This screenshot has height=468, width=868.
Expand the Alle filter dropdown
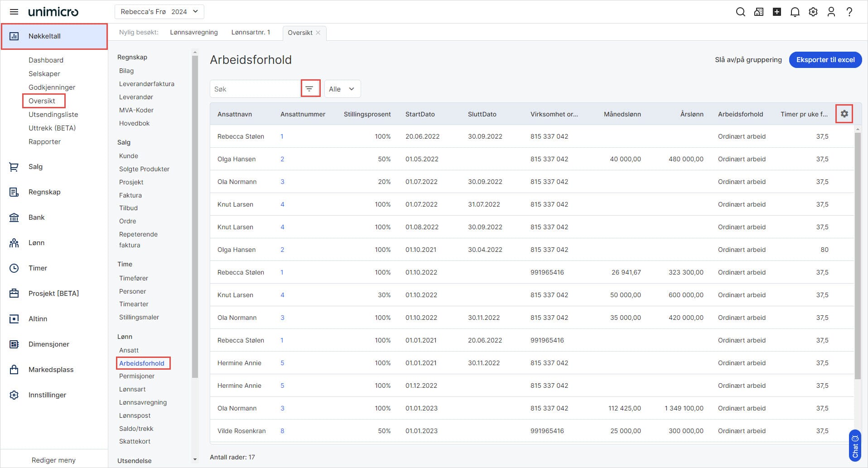click(342, 89)
